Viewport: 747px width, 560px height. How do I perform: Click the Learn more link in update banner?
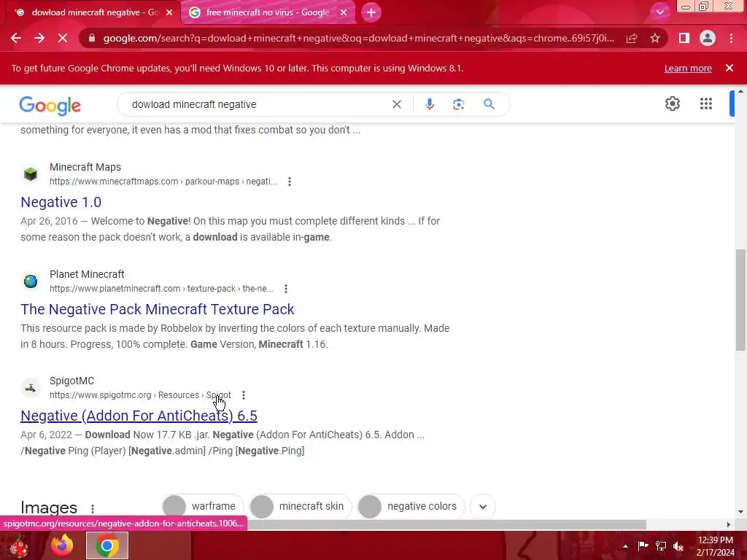point(688,68)
